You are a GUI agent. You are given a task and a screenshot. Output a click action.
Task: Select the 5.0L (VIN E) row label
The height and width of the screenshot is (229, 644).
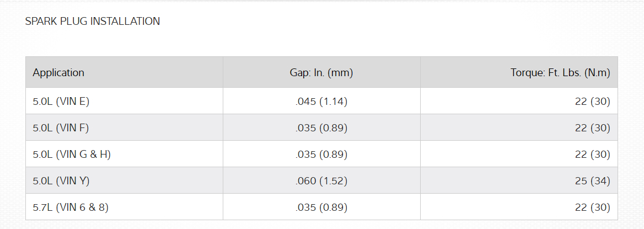61,102
